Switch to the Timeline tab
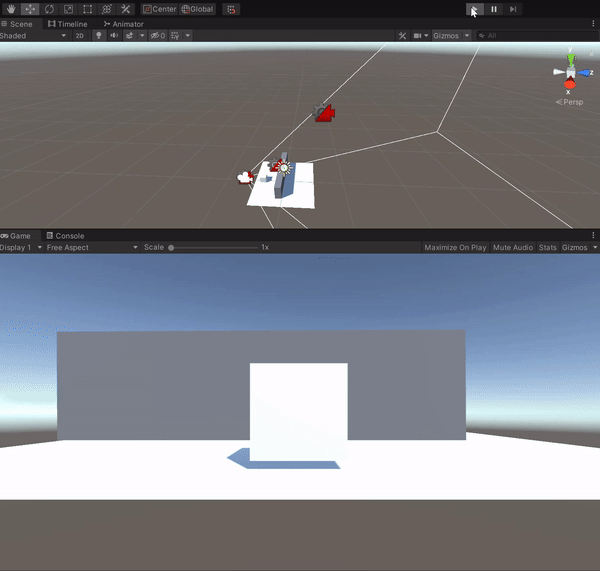The image size is (600, 571). [x=66, y=24]
